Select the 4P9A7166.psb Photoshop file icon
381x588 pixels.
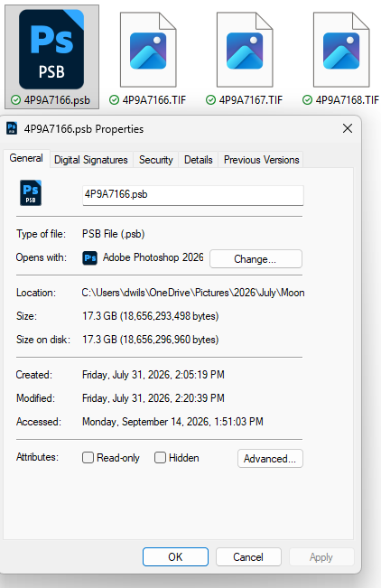(51, 50)
